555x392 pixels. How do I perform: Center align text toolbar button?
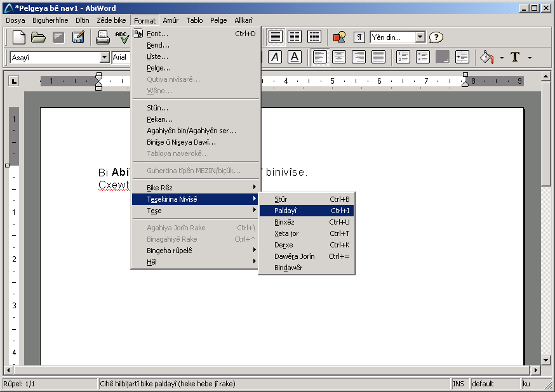(339, 57)
